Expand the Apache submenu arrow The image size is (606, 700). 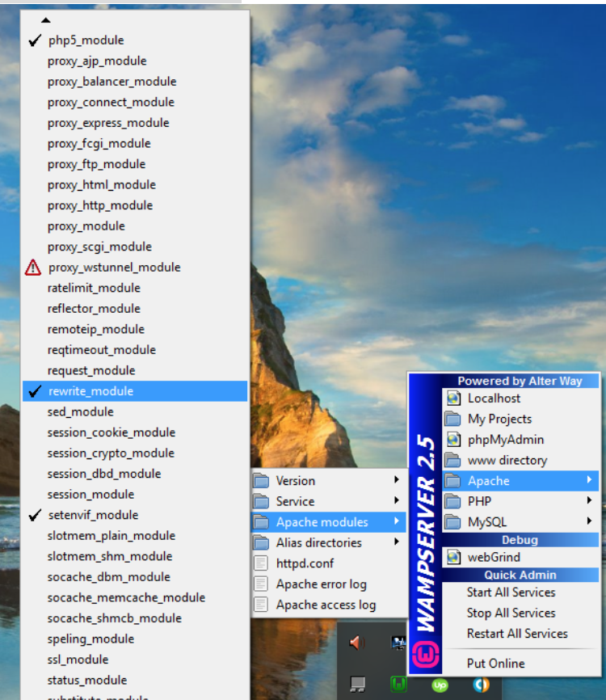point(590,480)
